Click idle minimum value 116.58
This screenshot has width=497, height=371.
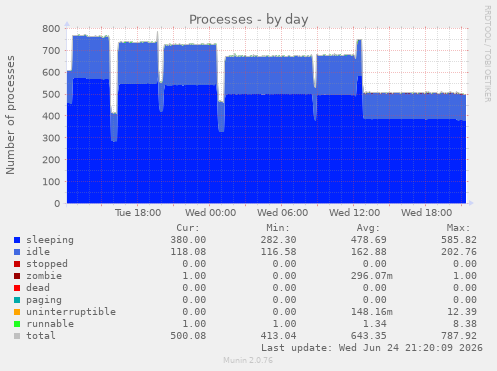278,252
